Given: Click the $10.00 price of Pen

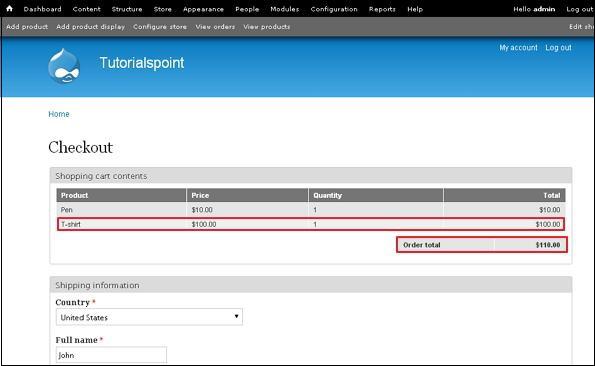Looking at the screenshot, I should click(202, 210).
